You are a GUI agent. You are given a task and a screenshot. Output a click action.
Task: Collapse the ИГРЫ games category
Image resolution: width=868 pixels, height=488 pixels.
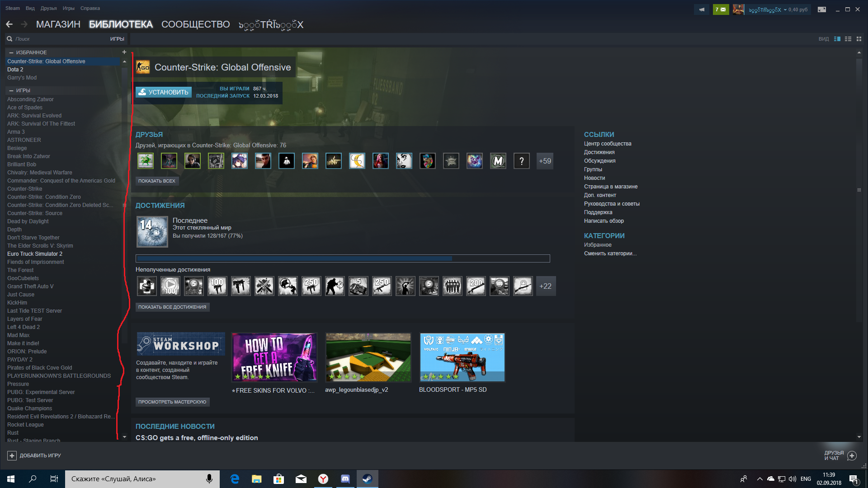(x=11, y=90)
